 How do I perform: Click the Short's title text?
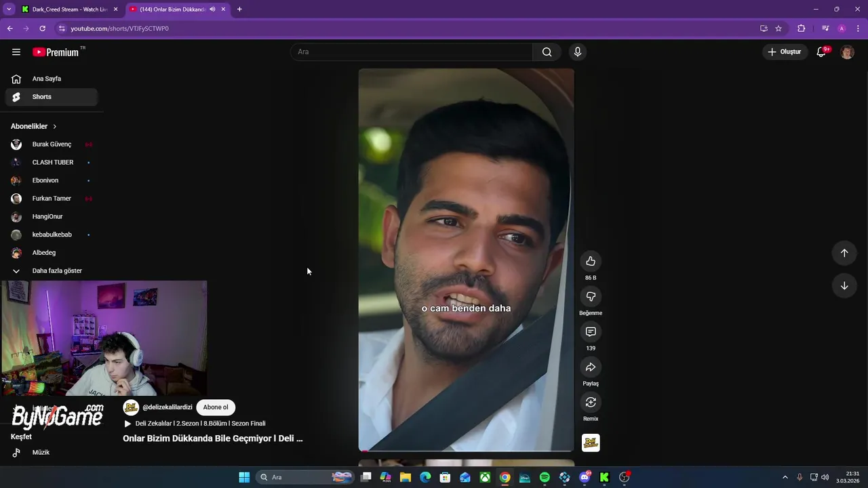click(213, 439)
